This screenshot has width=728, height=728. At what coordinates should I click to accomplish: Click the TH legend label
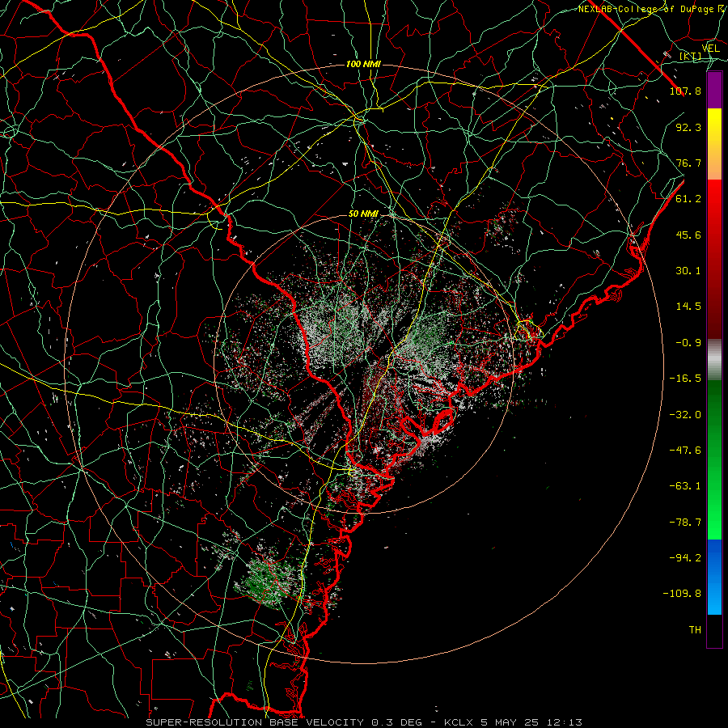pyautogui.click(x=695, y=630)
